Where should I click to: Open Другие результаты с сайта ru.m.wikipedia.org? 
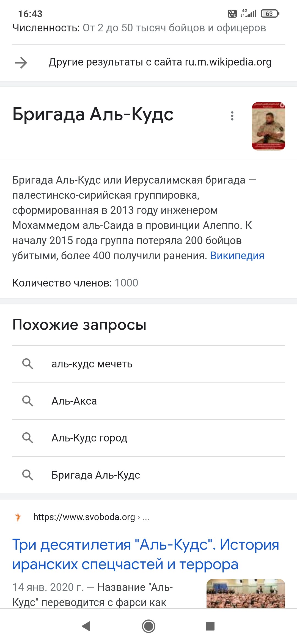[160, 62]
